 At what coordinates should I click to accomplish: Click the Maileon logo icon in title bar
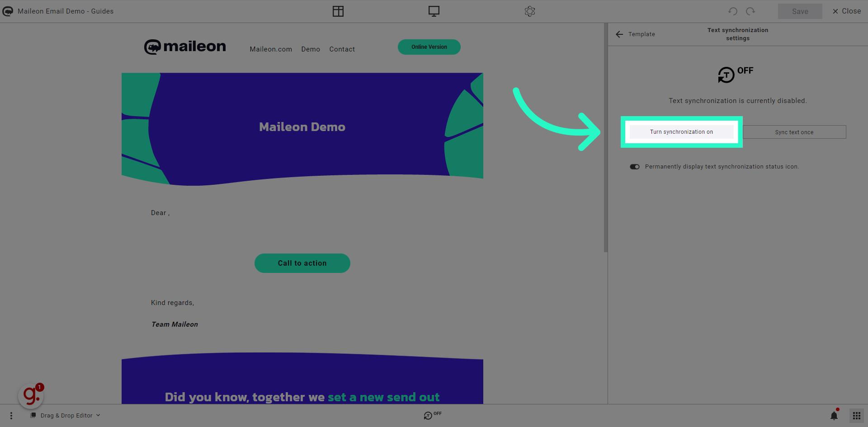(x=8, y=11)
